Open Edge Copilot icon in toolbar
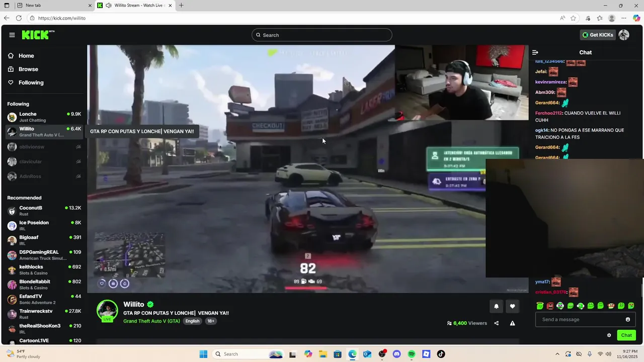The image size is (644, 362). [636, 18]
